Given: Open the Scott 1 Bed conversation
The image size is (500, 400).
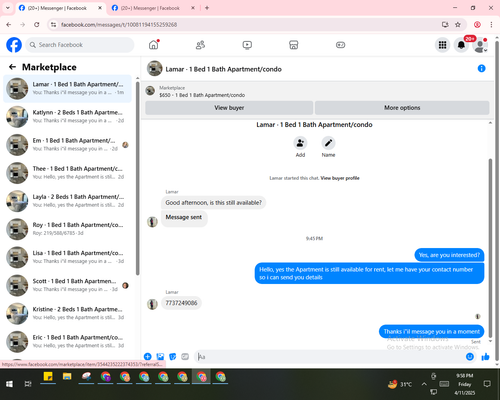Looking at the screenshot, I should pyautogui.click(x=67, y=285).
